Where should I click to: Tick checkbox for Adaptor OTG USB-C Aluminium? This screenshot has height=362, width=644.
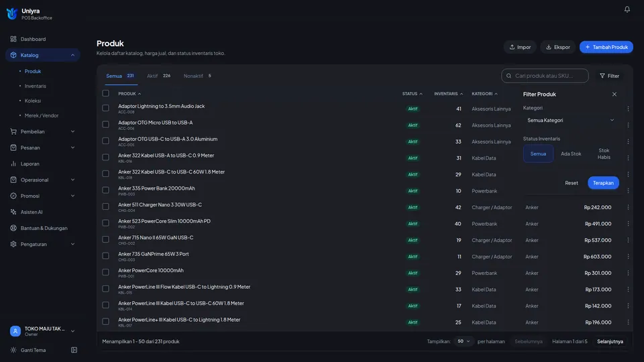(105, 141)
